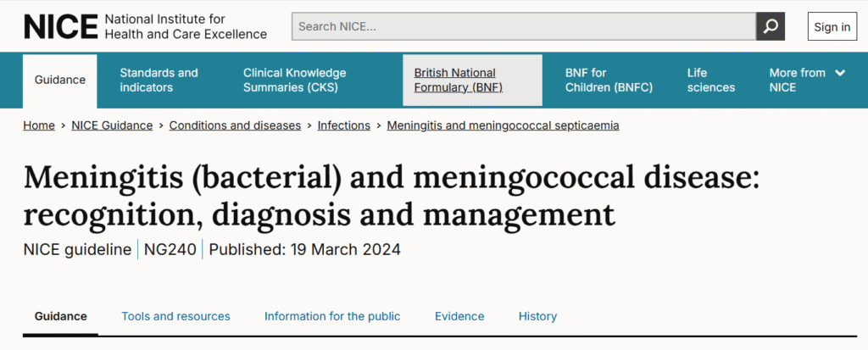Click into the Search NICE field
868x350 pixels.
(523, 26)
